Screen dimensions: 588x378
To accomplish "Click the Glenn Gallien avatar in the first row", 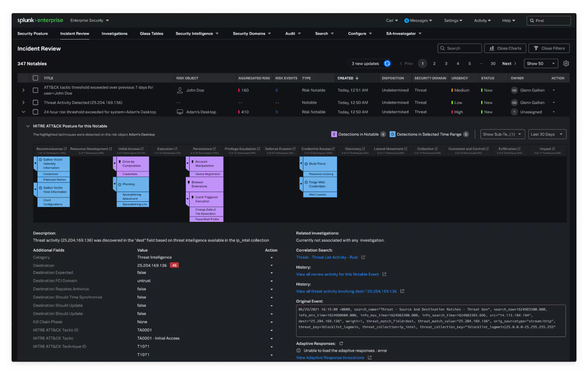I will (x=514, y=90).
